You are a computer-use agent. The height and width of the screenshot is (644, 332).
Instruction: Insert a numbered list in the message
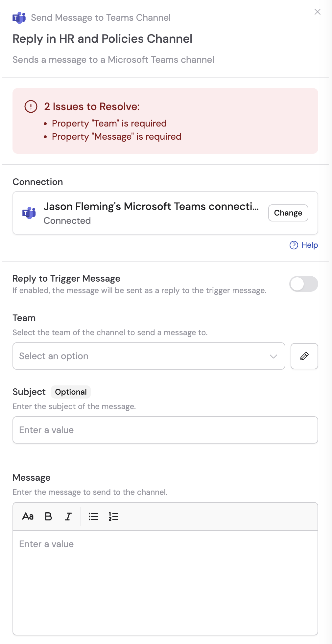113,517
